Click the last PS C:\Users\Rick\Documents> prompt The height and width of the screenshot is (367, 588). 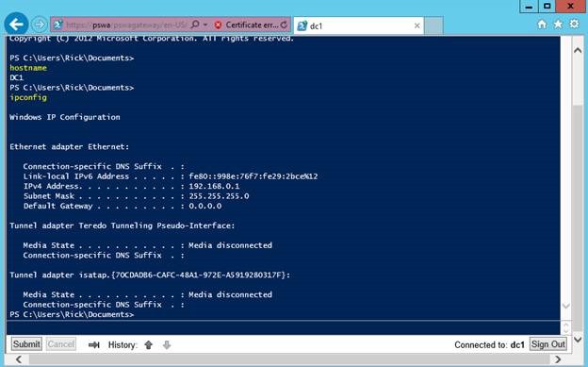(72, 314)
